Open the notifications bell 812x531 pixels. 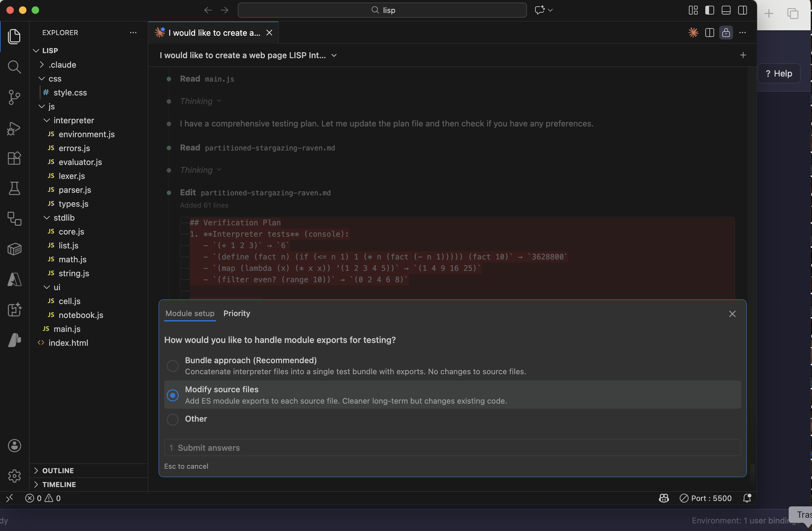pos(747,498)
